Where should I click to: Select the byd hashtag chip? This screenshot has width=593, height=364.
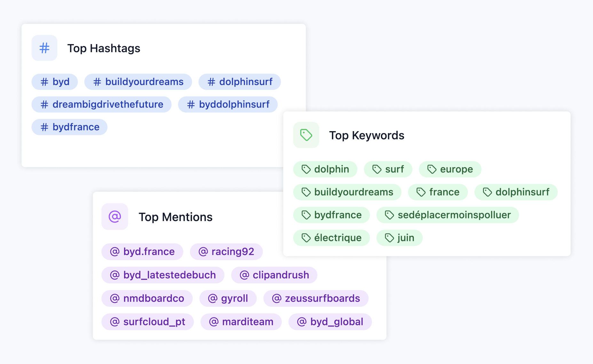55,82
